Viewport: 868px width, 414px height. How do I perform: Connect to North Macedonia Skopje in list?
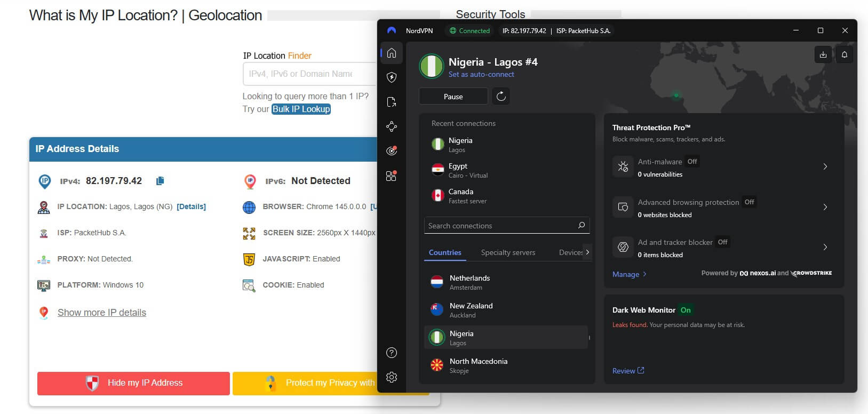click(x=507, y=365)
